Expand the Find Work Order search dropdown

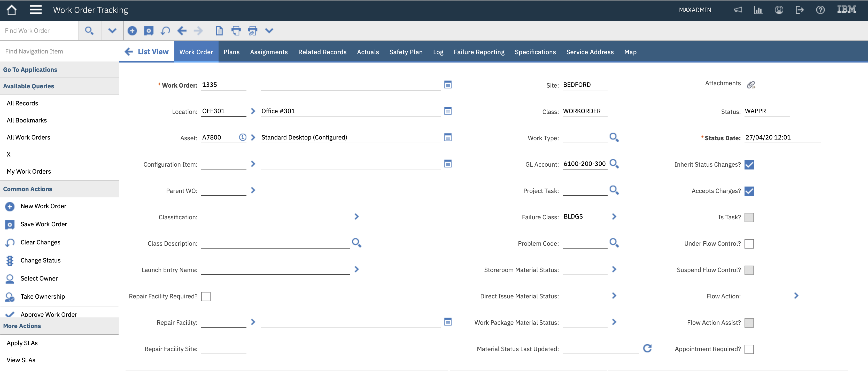coord(112,31)
